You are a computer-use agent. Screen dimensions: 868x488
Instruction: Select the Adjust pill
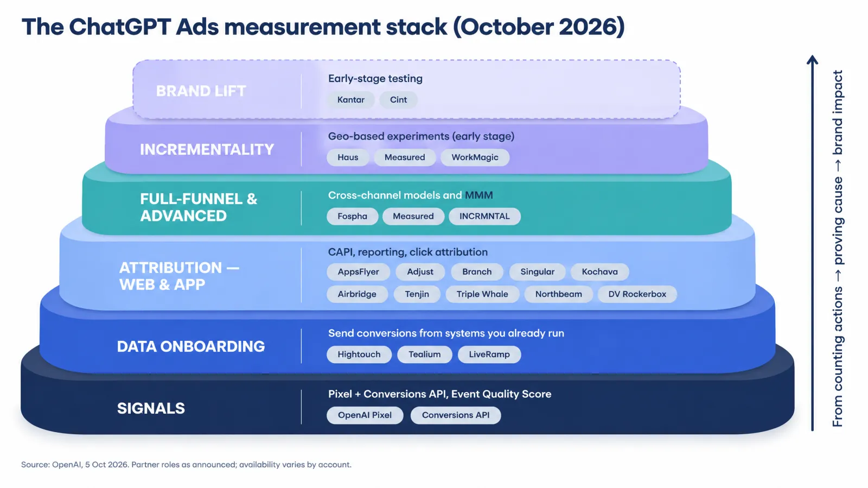point(420,272)
